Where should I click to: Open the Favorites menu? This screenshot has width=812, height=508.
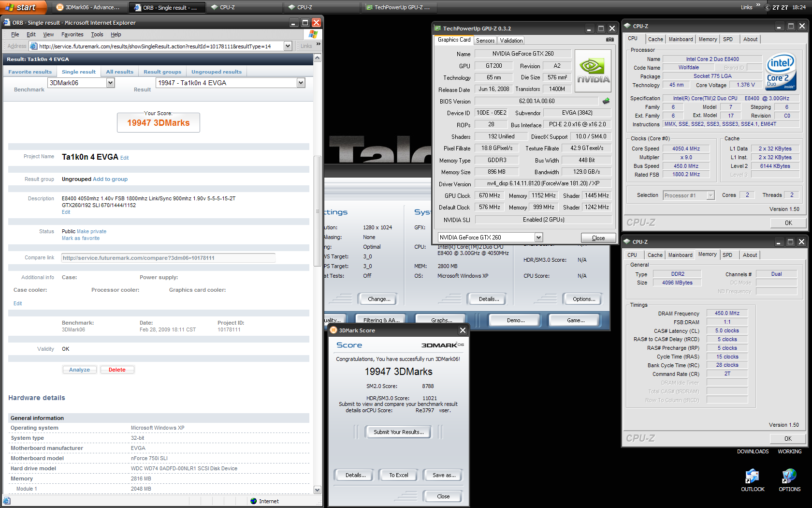click(72, 34)
